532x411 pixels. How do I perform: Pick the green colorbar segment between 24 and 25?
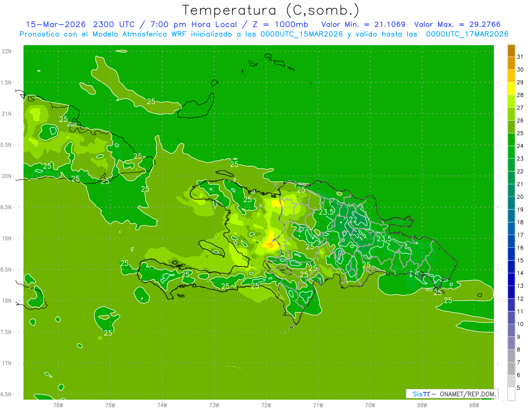point(511,140)
